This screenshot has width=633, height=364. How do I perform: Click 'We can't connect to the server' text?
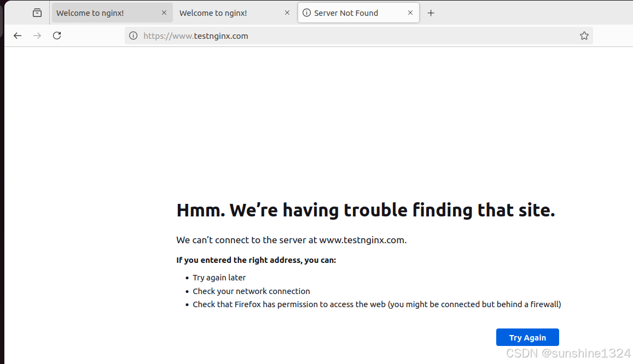tap(292, 240)
